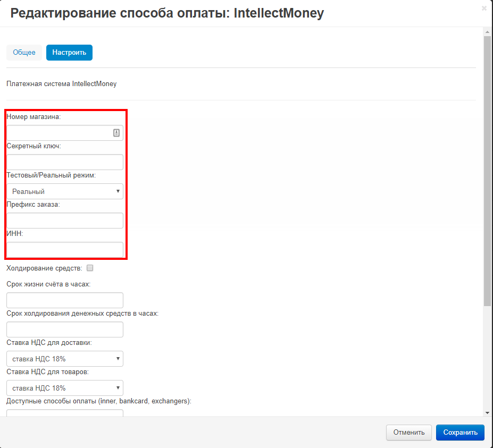Click the 'Холдирование средств:' label
The height and width of the screenshot is (448, 493).
pos(44,268)
